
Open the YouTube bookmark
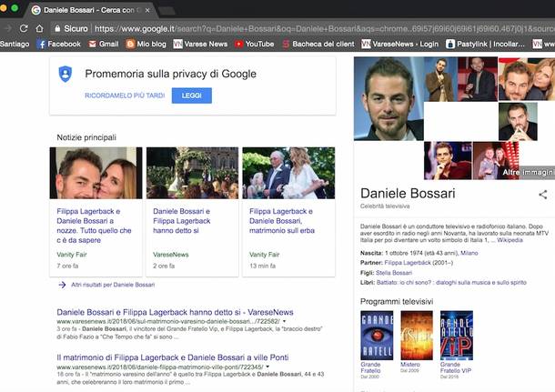(255, 44)
